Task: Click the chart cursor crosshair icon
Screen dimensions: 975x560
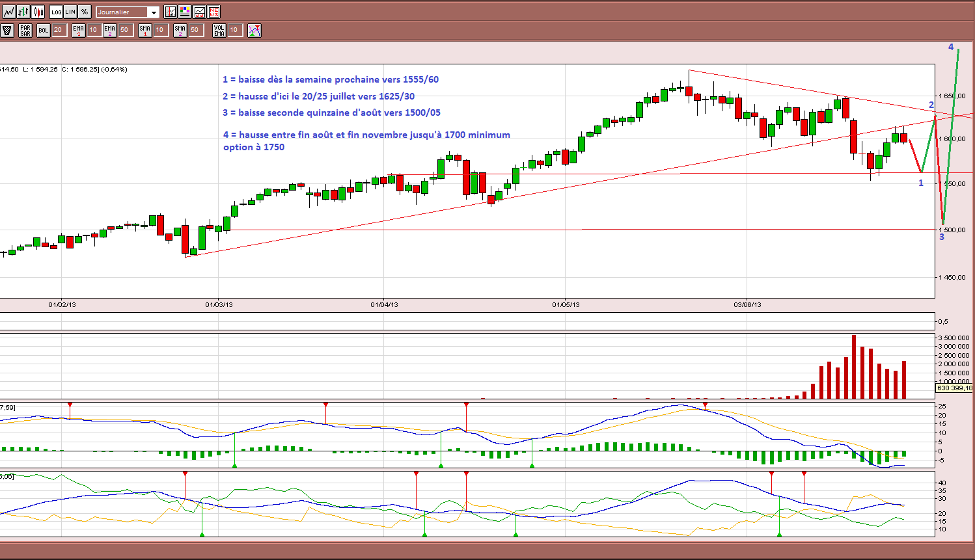Action: [171, 12]
